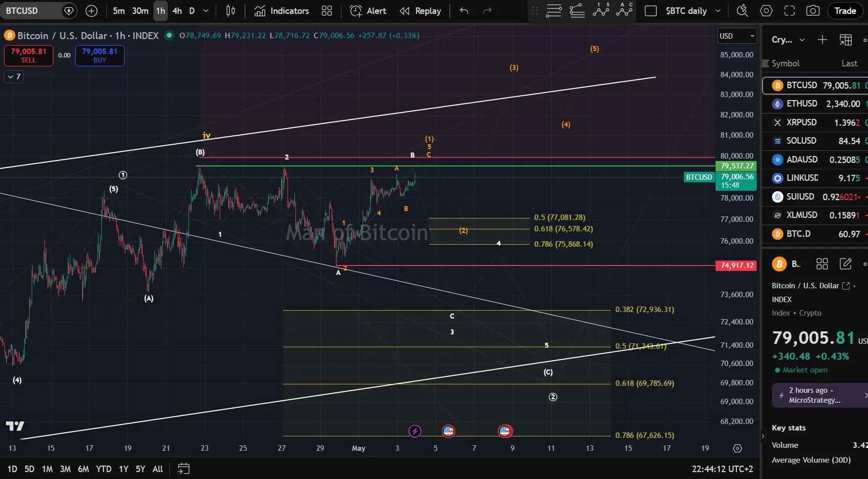The image size is (868, 479).
Task: Set the date range to 6M
Action: pyautogui.click(x=84, y=469)
